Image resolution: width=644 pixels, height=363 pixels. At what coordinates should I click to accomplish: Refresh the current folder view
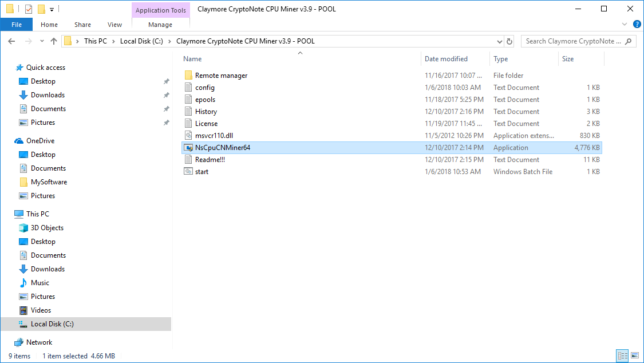click(x=509, y=41)
